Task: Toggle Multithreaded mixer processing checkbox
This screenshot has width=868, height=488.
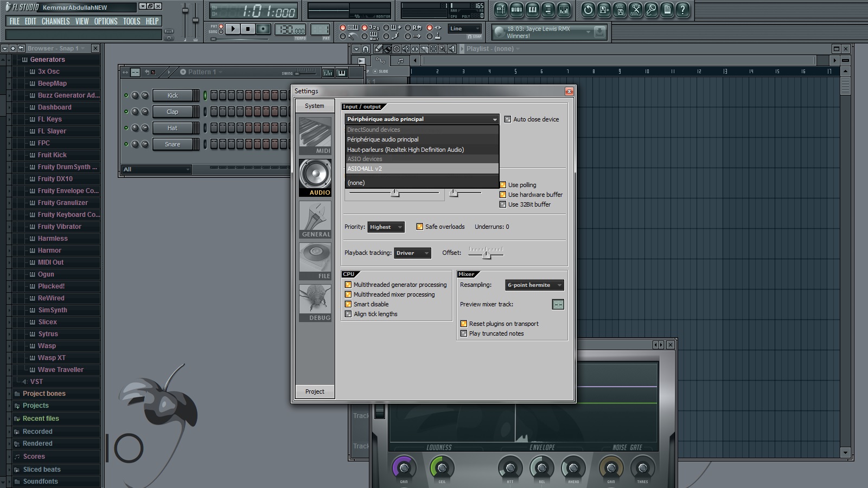Action: pos(348,294)
